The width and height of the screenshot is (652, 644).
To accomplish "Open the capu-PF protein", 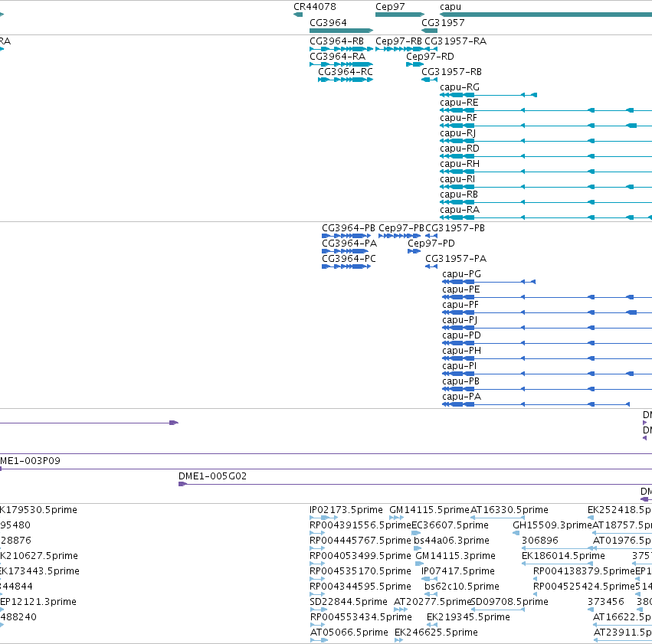I will point(460,305).
